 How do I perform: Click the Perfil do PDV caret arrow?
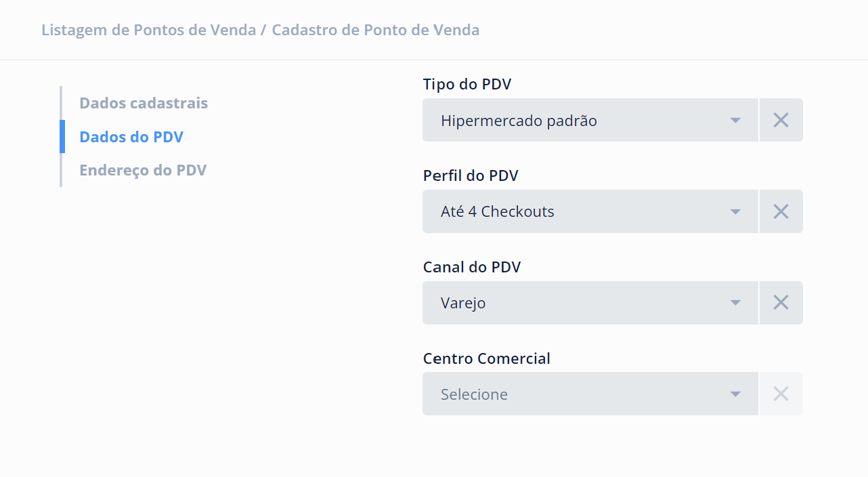(x=735, y=211)
